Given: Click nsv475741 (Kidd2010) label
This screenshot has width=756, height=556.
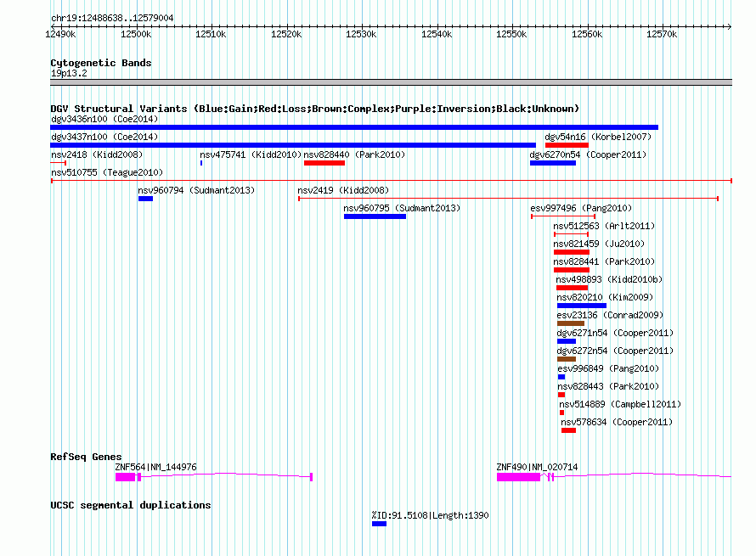Looking at the screenshot, I should click(251, 154).
